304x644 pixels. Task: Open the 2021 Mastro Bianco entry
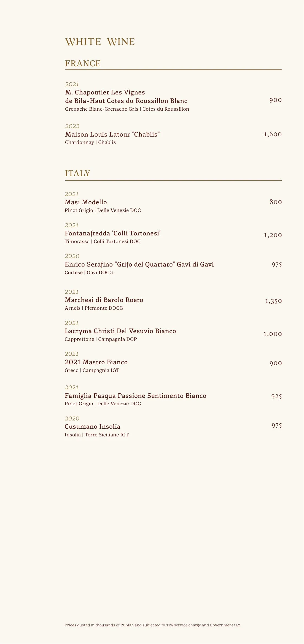(96, 362)
